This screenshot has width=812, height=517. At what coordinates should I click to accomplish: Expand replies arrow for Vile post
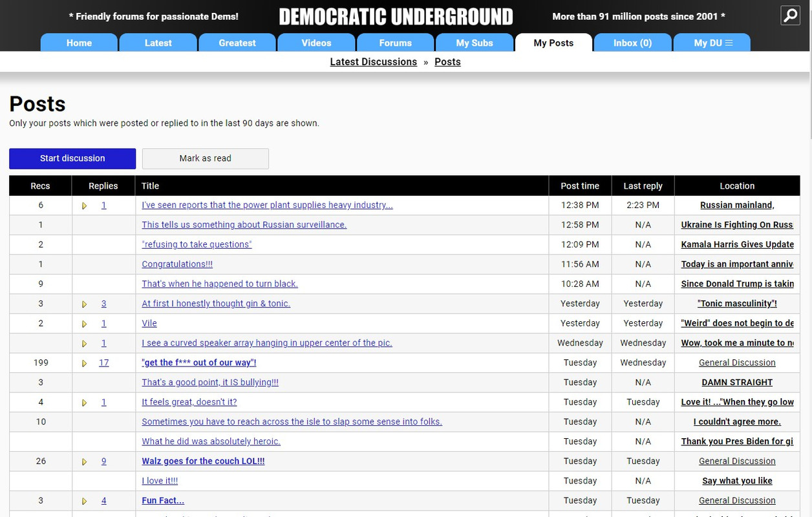tap(84, 324)
